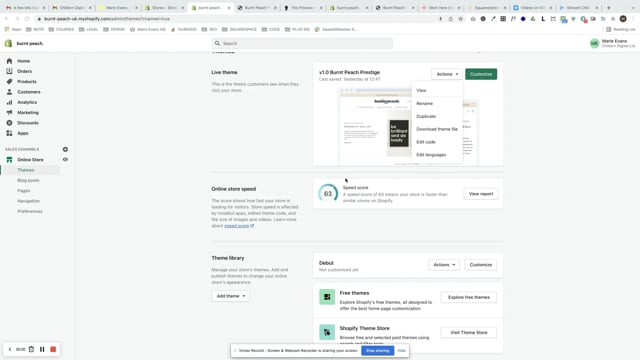
Task: Customize the Debut theme
Action: [480, 264]
